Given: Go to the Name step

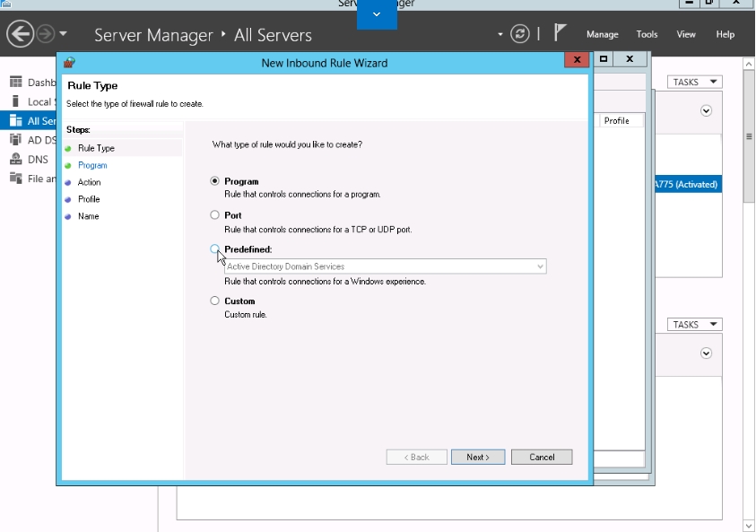Looking at the screenshot, I should (88, 216).
